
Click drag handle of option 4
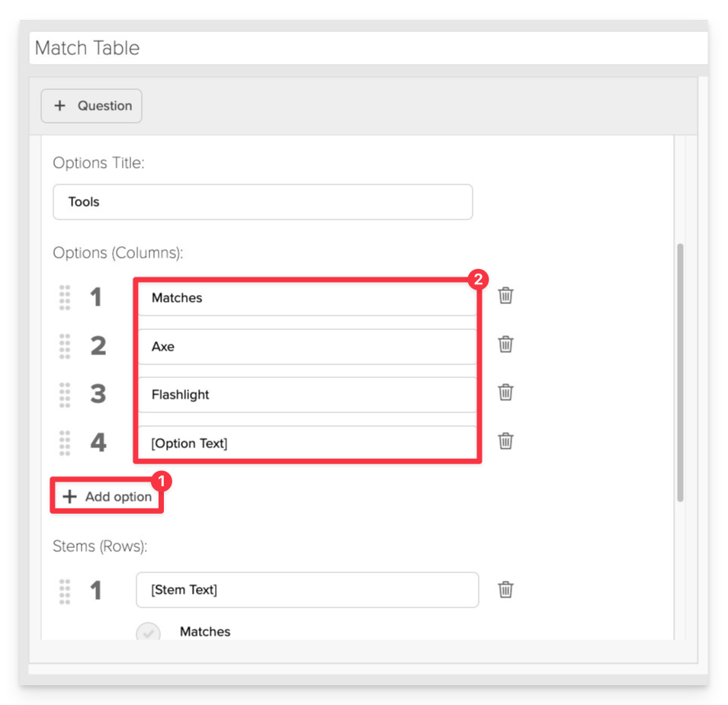(65, 443)
